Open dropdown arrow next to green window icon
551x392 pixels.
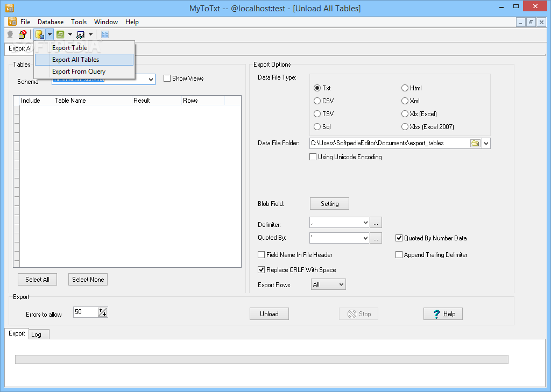click(x=70, y=34)
